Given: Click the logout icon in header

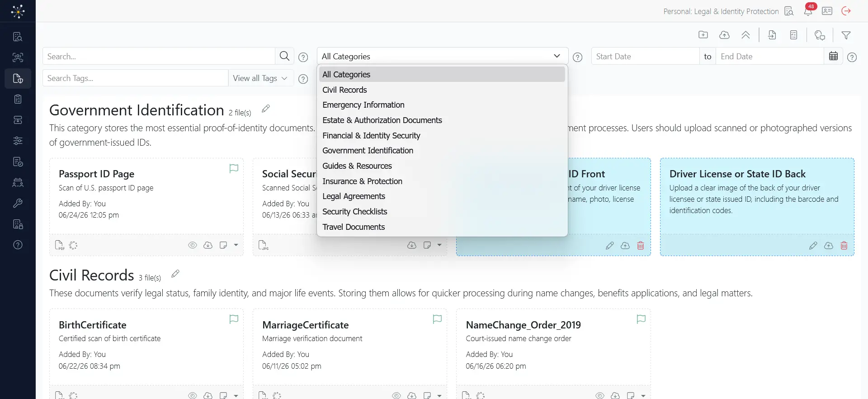Looking at the screenshot, I should 846,11.
